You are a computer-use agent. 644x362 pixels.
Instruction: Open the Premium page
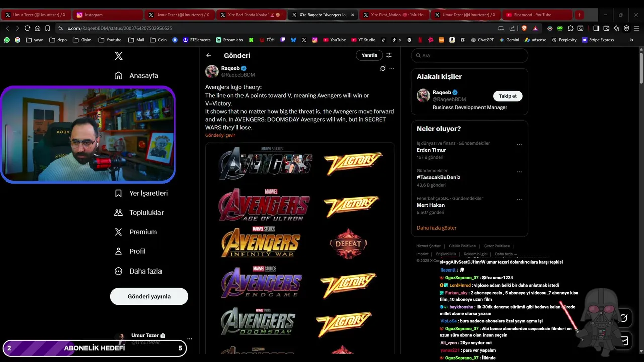[136, 232]
